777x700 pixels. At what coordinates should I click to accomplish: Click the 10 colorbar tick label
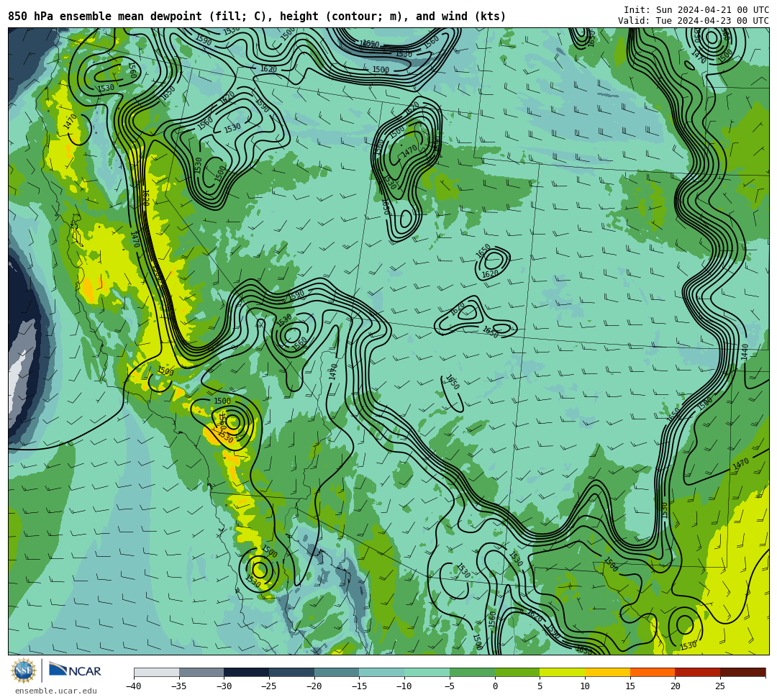click(x=585, y=686)
